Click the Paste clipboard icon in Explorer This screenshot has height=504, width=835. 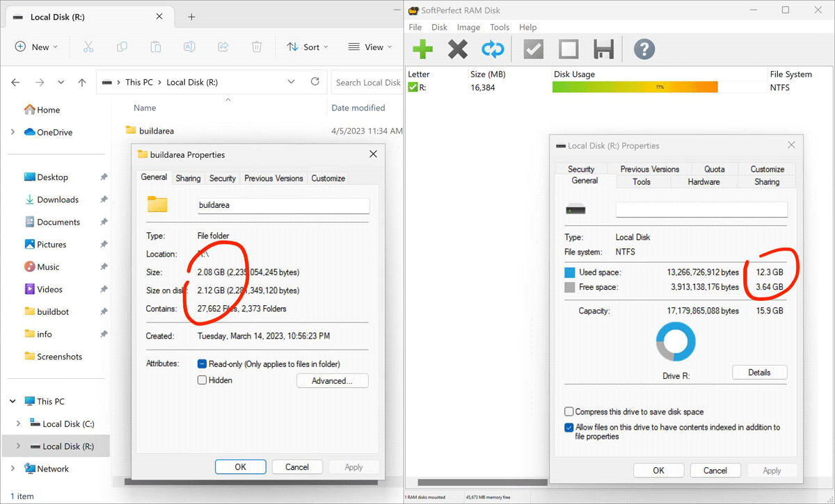tap(155, 47)
